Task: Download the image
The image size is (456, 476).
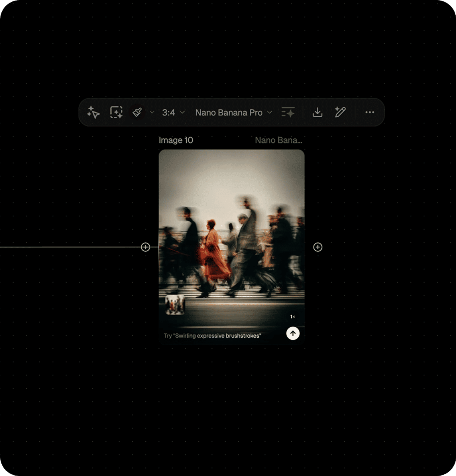Action: [x=317, y=112]
